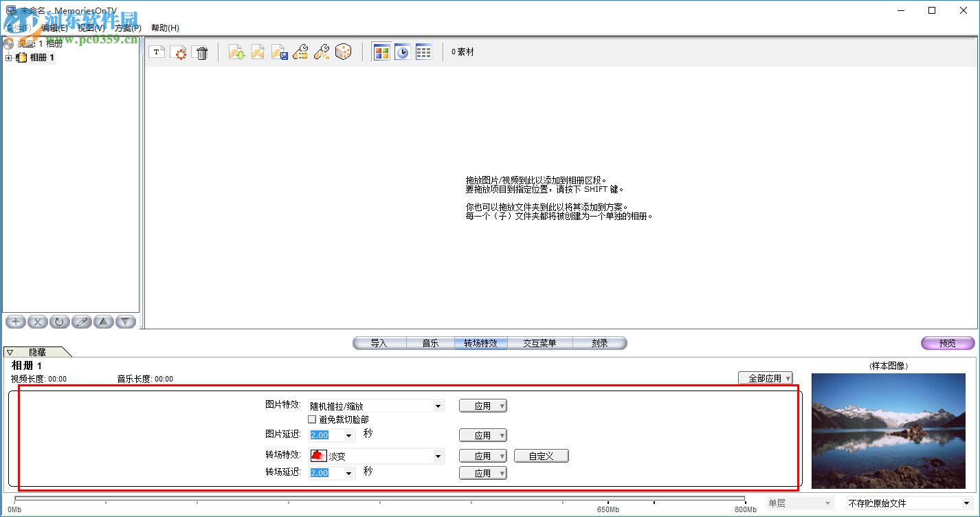The height and width of the screenshot is (517, 980).
Task: Rename album with the pencil button
Action: (x=82, y=322)
